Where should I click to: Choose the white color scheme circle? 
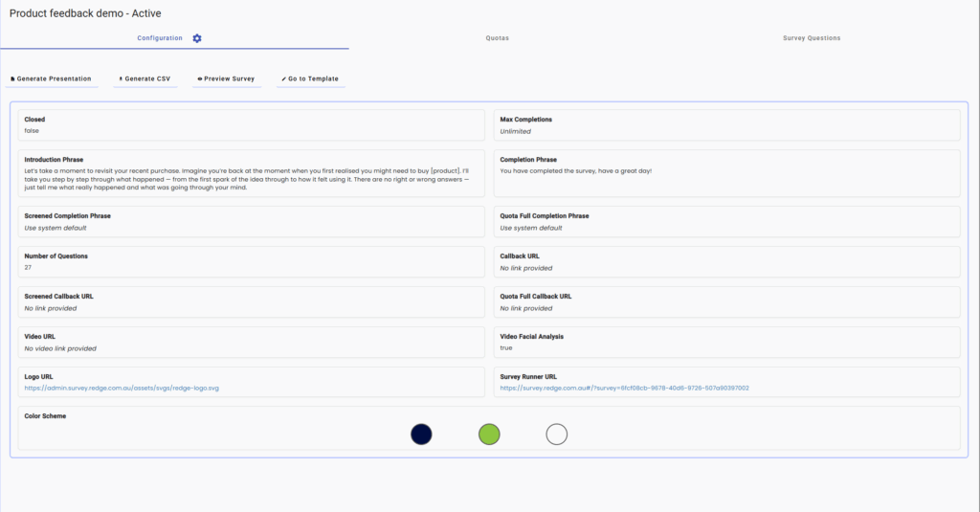coord(557,434)
